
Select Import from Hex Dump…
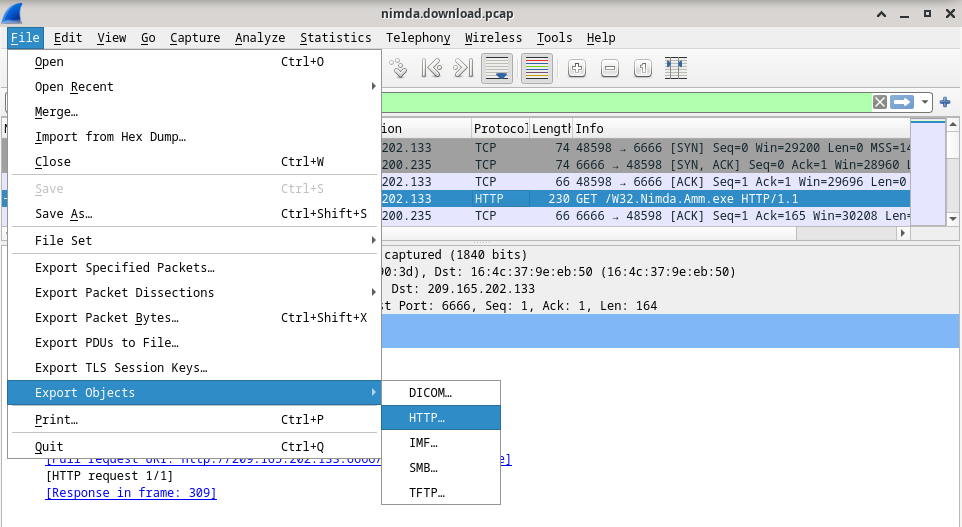point(194,137)
